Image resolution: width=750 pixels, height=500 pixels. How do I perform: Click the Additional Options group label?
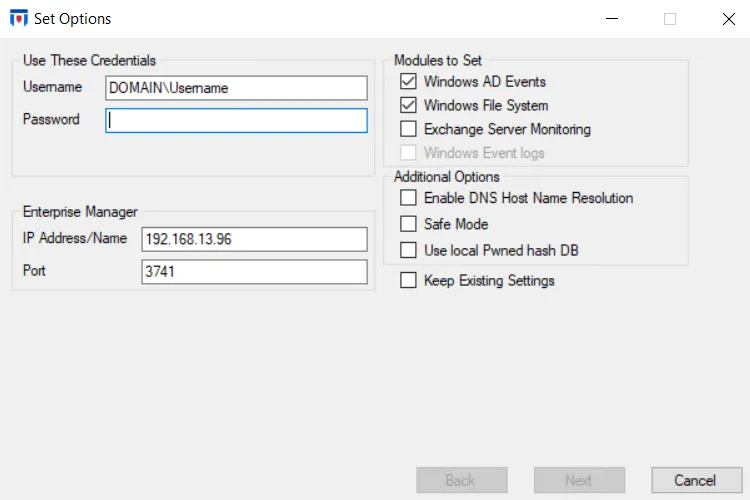tap(447, 177)
